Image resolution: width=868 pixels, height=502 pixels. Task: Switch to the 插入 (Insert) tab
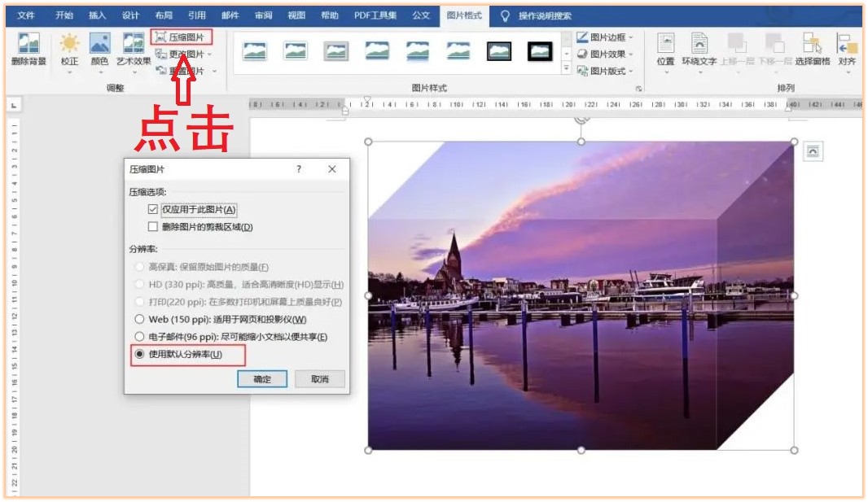[x=97, y=15]
